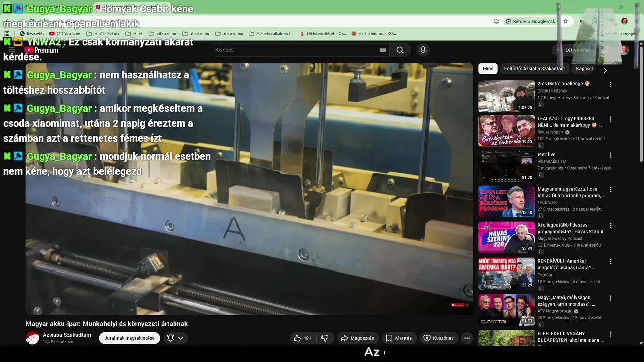Viewport: 644px width, 362px height.
Task: Open the Testbeszéd channel name
Action: 548,203
